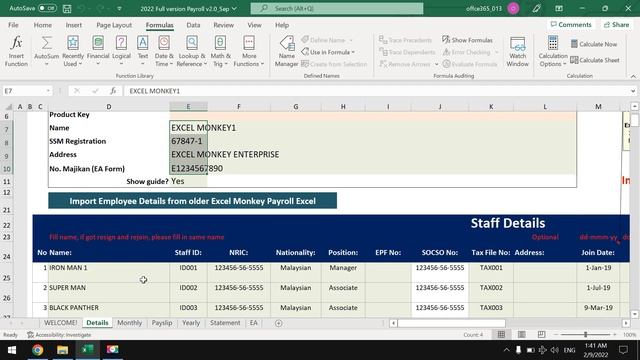Open Date & Time functions
640x360 pixels.
coord(164,51)
